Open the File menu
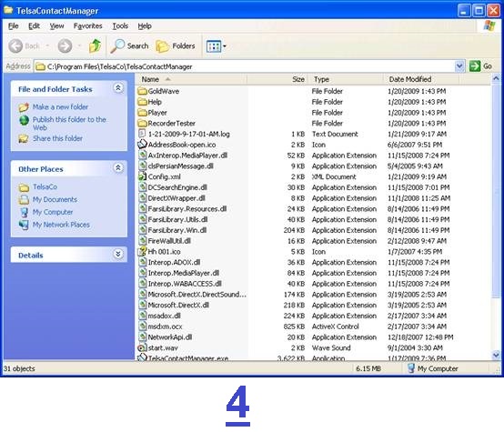504x432 pixels. [13, 26]
